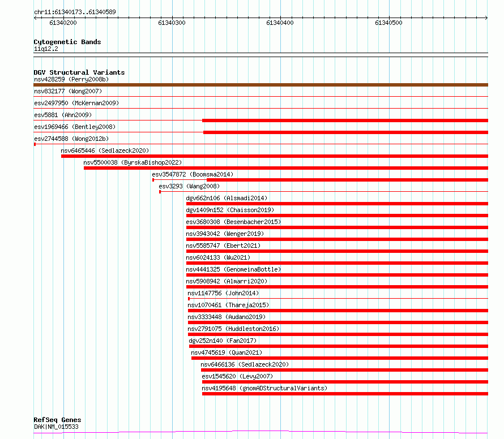Image resolution: width=504 pixels, height=439 pixels.
Task: Click the 61340200 ruler position label
Action: (x=63, y=23)
